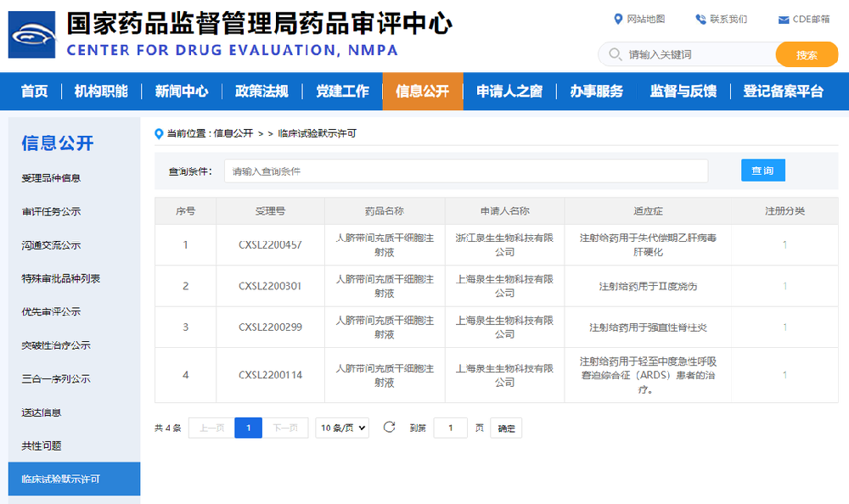Click the breadcrumb location marker icon
This screenshot has width=849, height=504.
156,132
